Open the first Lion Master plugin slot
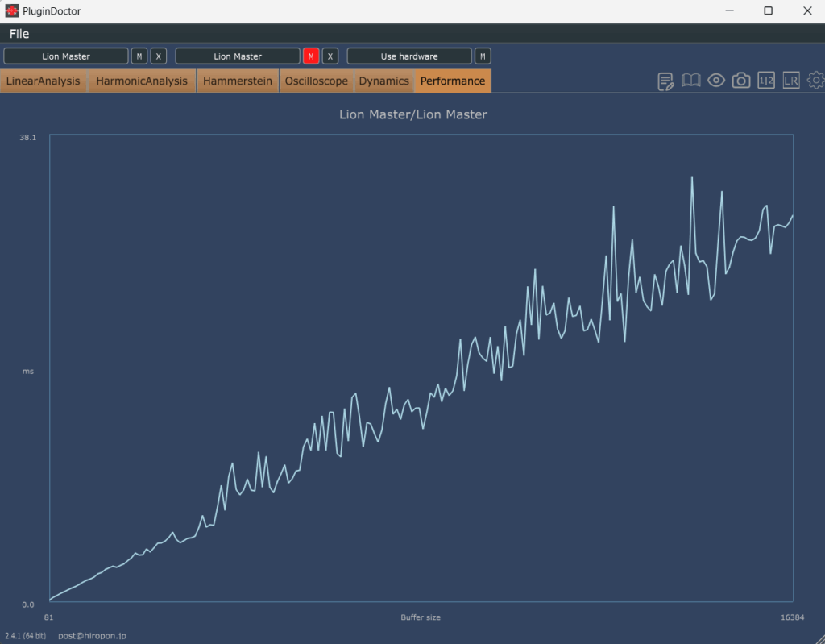 point(66,56)
